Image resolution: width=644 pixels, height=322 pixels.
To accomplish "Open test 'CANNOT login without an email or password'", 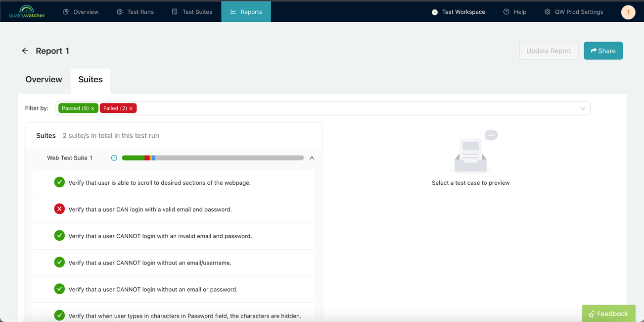I will (174, 290).
